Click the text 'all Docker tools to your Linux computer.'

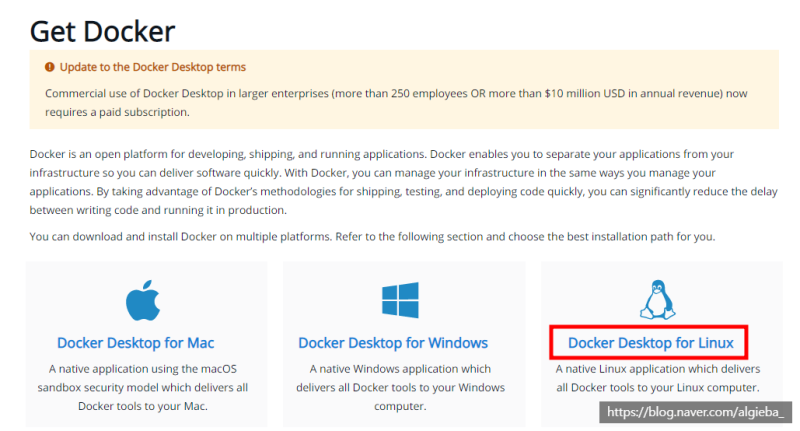tap(658, 388)
